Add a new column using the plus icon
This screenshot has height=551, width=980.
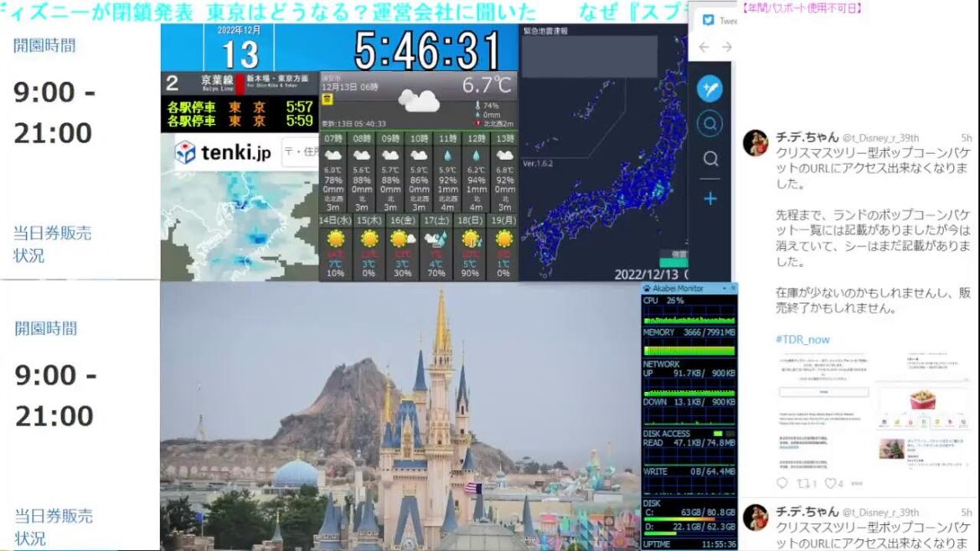pos(709,198)
